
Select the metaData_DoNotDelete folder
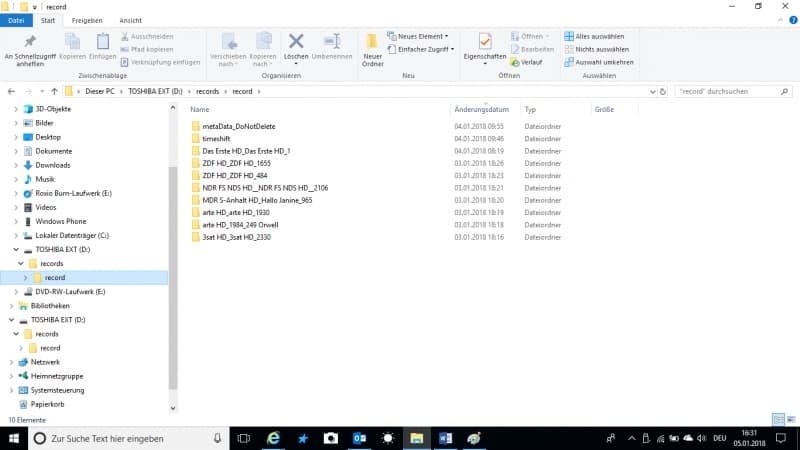(239, 126)
